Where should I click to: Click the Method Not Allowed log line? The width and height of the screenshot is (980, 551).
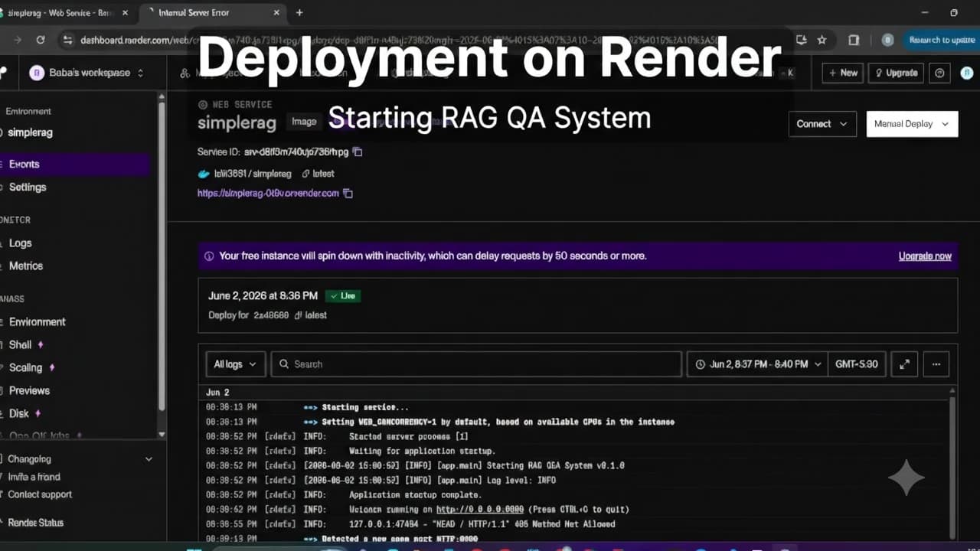(x=482, y=524)
